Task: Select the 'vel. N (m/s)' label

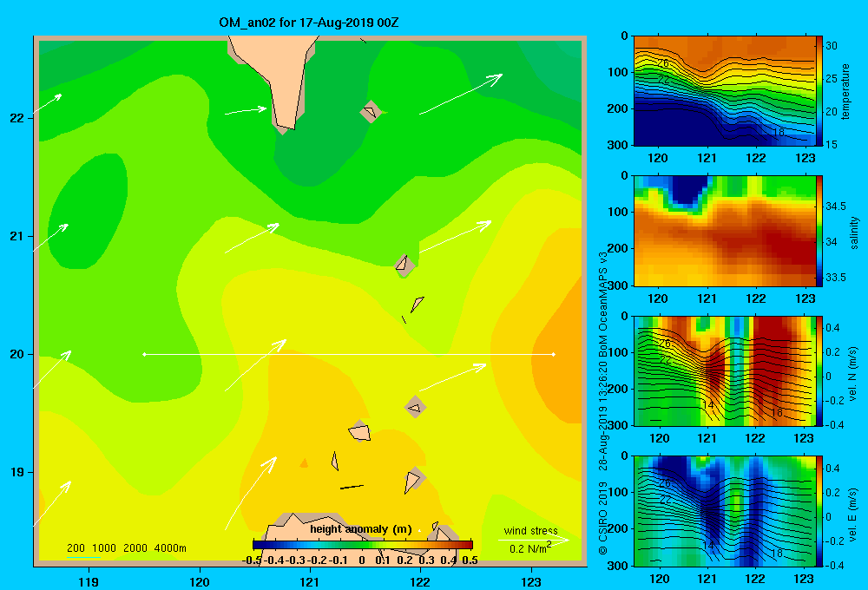Action: pyautogui.click(x=853, y=374)
